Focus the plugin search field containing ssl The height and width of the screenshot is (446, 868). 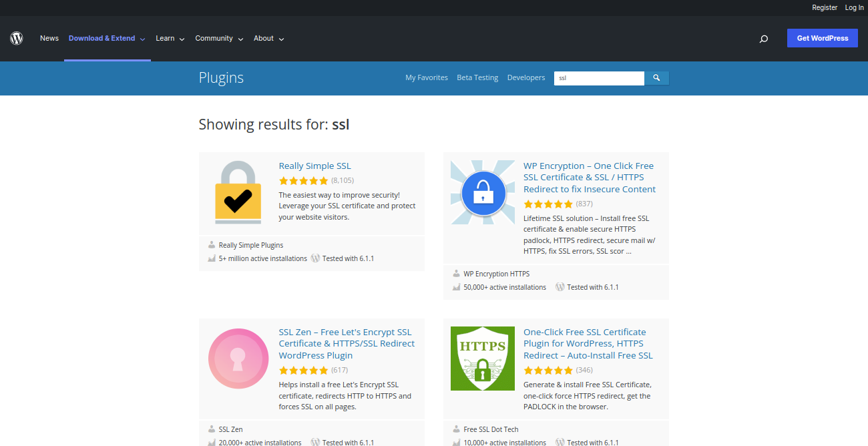(x=600, y=78)
